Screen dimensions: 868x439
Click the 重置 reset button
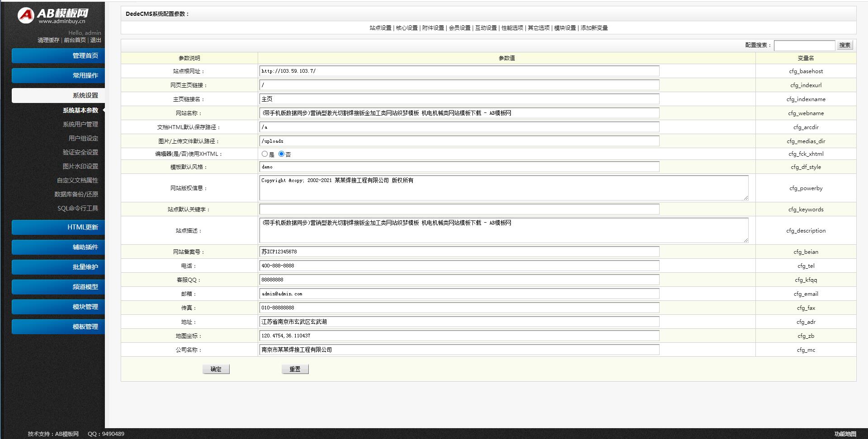point(295,369)
